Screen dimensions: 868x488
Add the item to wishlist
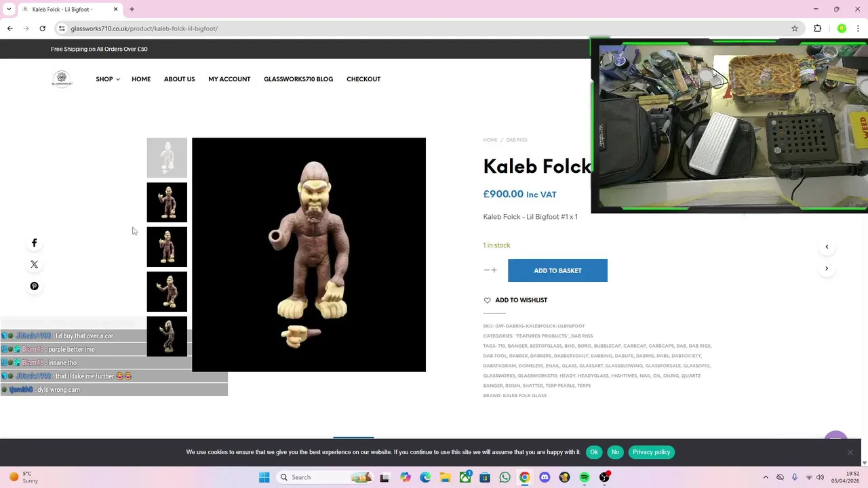tap(515, 300)
